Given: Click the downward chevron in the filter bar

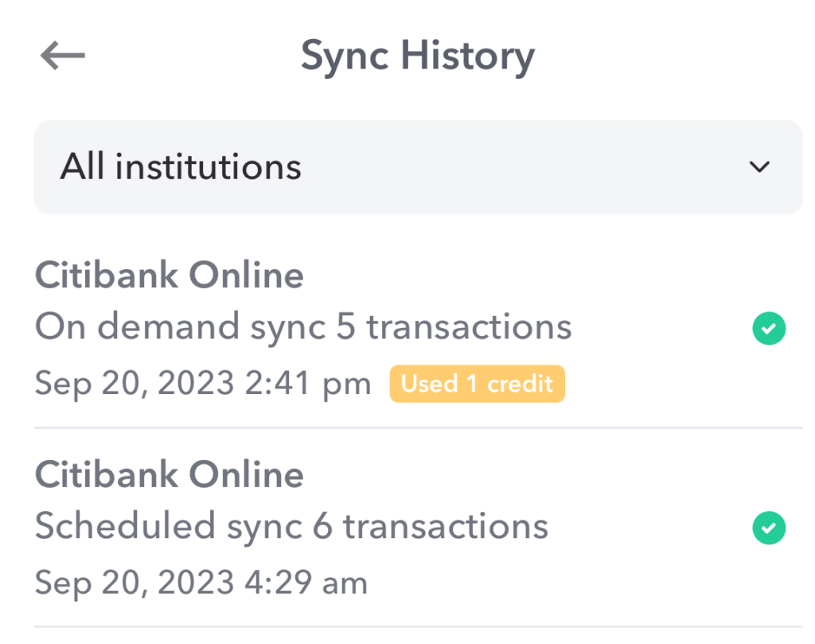Looking at the screenshot, I should [x=758, y=167].
